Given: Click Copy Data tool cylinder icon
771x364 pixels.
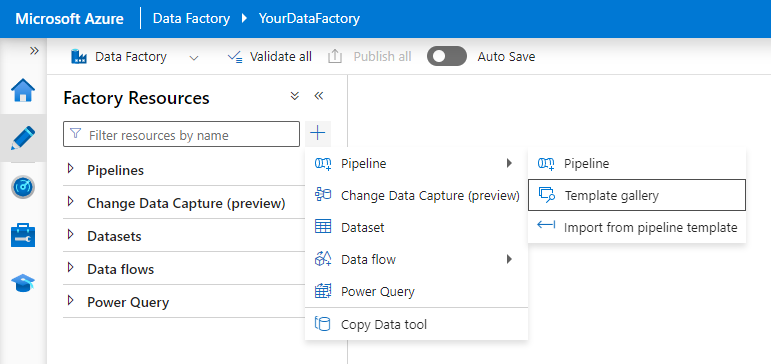Looking at the screenshot, I should pyautogui.click(x=322, y=324).
